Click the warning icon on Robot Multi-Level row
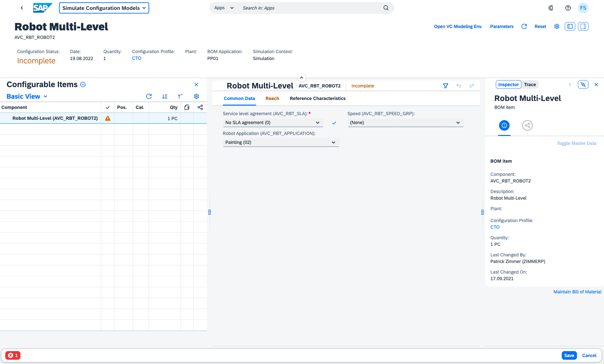 108,118
